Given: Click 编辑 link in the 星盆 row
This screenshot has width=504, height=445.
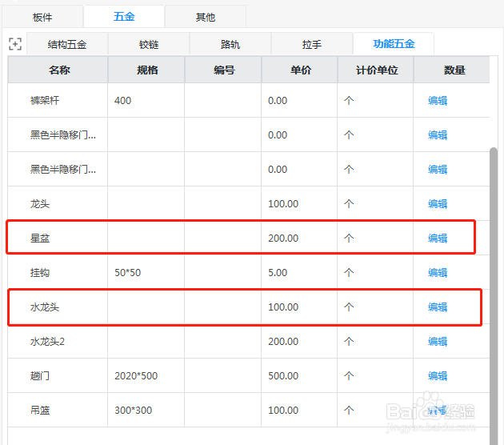Looking at the screenshot, I should click(x=438, y=239).
